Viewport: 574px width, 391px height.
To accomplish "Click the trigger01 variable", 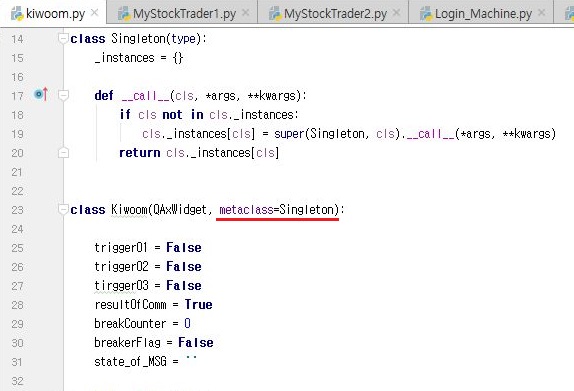I will pyautogui.click(x=121, y=248).
